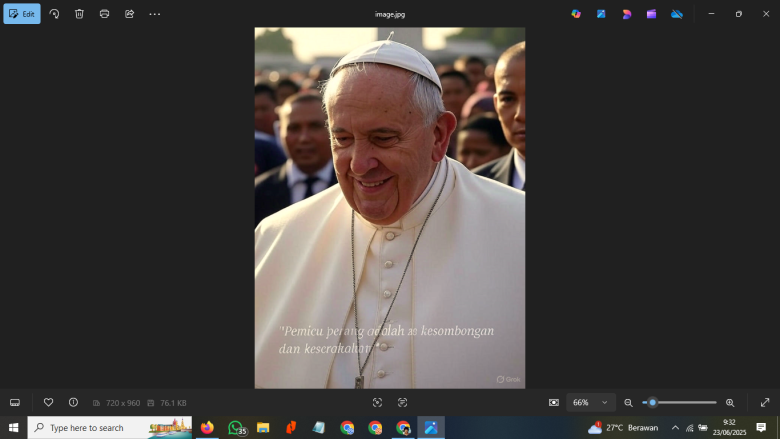The width and height of the screenshot is (780, 439).
Task: Share the photo with the share icon
Action: tap(129, 14)
